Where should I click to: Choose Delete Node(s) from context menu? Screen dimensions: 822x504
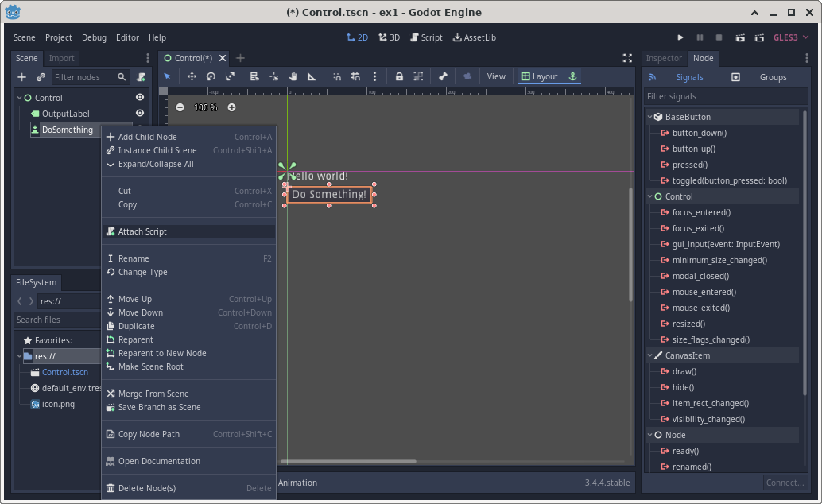pos(188,488)
